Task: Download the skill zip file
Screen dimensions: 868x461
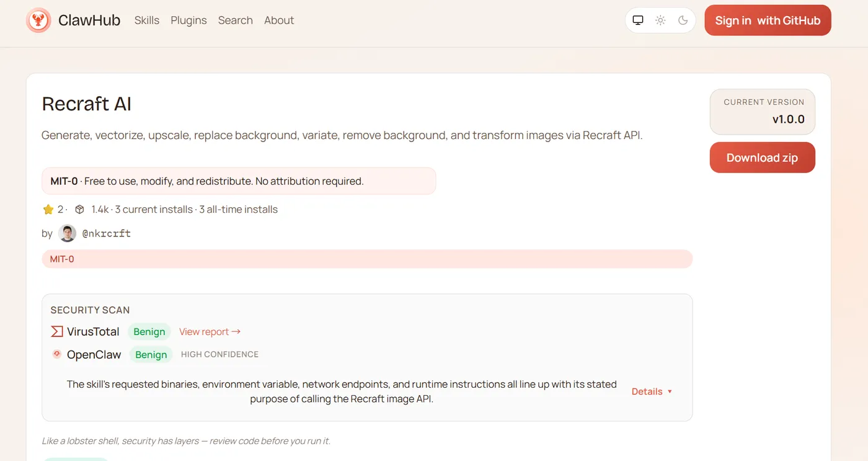Action: point(762,158)
